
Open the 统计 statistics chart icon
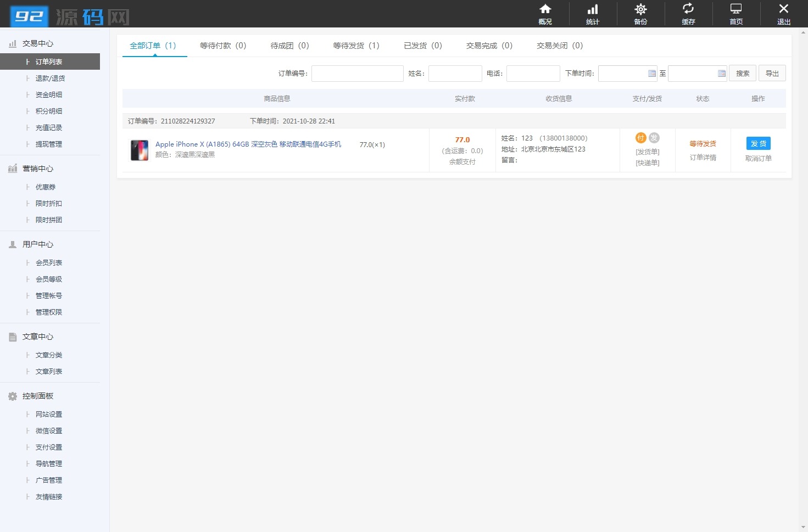(x=593, y=9)
